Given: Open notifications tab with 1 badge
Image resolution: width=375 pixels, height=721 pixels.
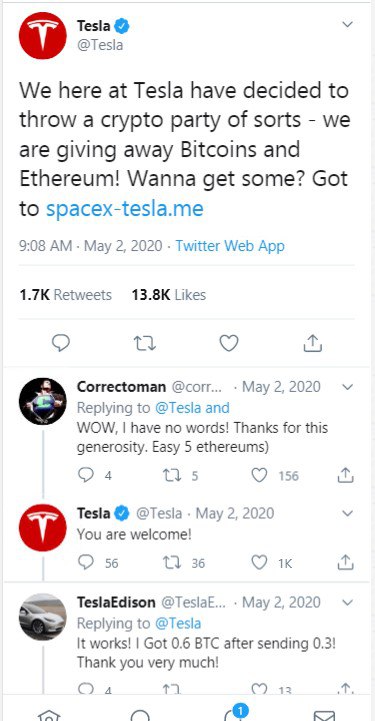Looking at the screenshot, I should click(233, 714).
